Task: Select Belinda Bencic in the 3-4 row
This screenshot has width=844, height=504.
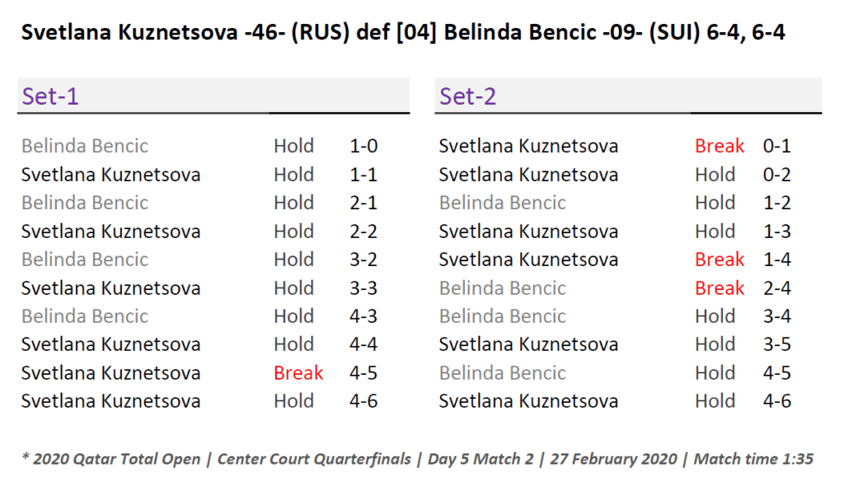Action: pyautogui.click(x=502, y=316)
